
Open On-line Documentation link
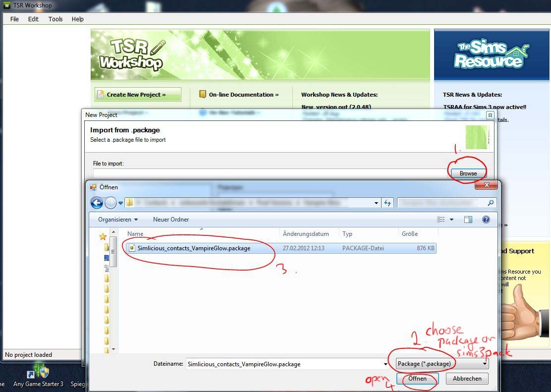[x=243, y=95]
